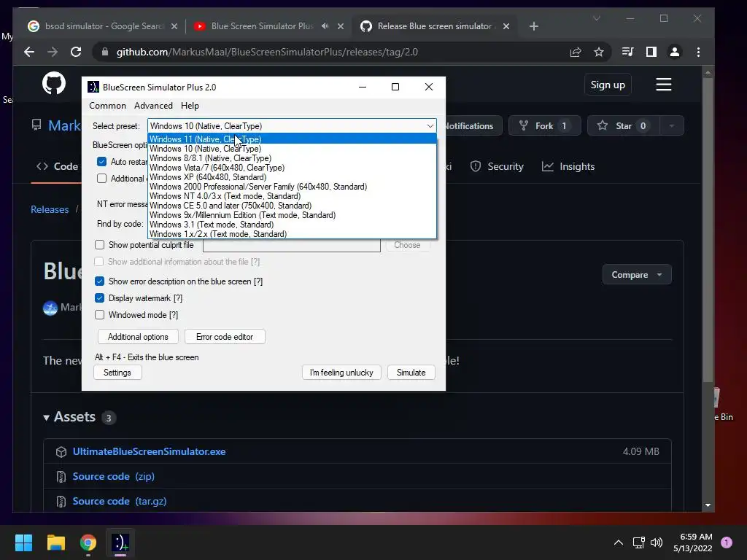Toggle the Auto restart checkbox
The height and width of the screenshot is (560, 747).
[x=101, y=161]
